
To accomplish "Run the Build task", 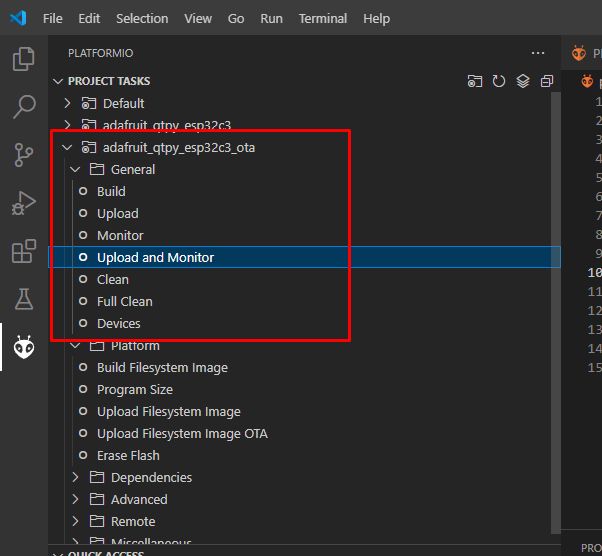I will (111, 191).
